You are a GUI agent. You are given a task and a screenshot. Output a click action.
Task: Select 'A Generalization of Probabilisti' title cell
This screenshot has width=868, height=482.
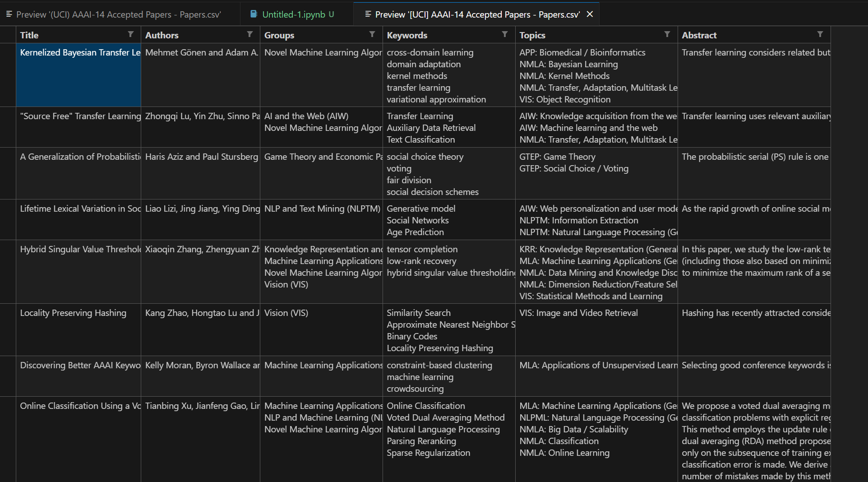[x=78, y=173]
